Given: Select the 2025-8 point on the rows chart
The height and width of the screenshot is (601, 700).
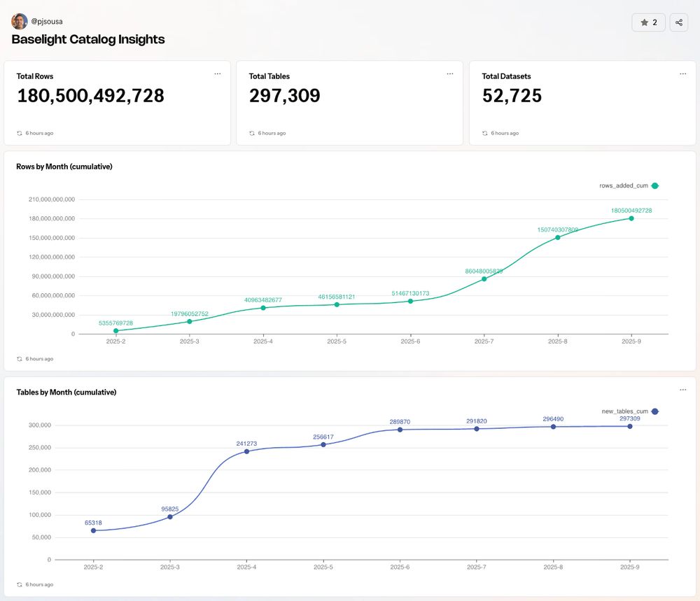Looking at the screenshot, I should 558,238.
